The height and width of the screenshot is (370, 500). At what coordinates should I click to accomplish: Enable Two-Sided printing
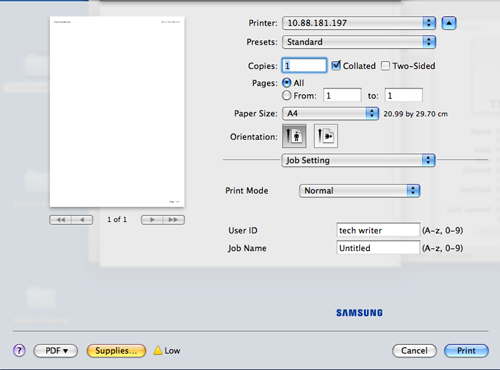[385, 66]
